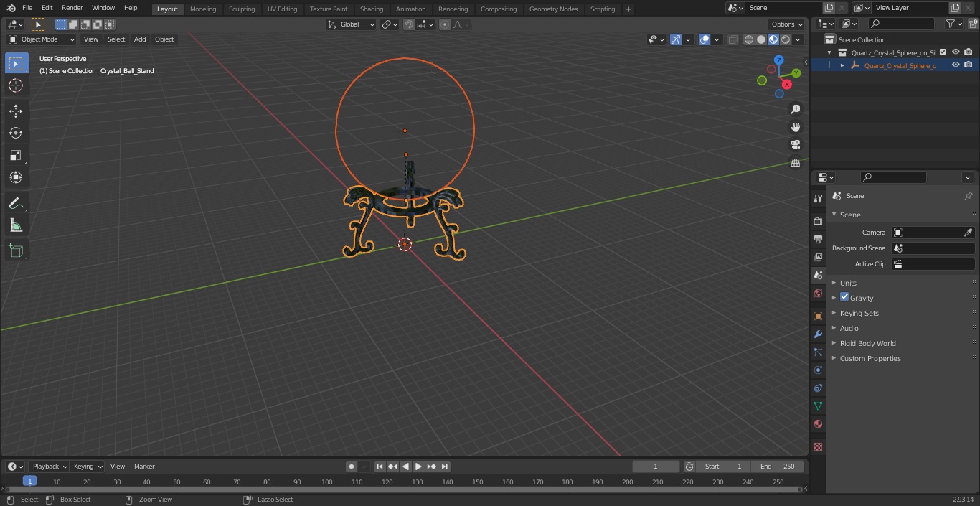Jump to the timeline end frame

pyautogui.click(x=445, y=467)
